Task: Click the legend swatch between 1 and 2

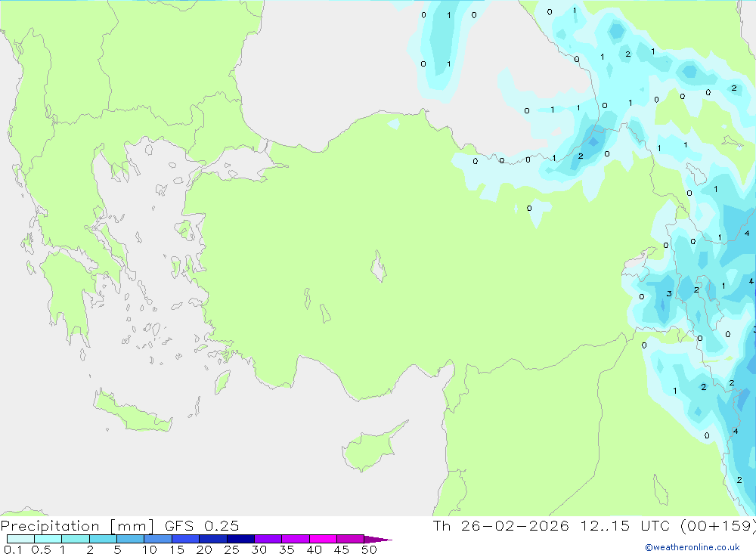Action: click(x=76, y=539)
